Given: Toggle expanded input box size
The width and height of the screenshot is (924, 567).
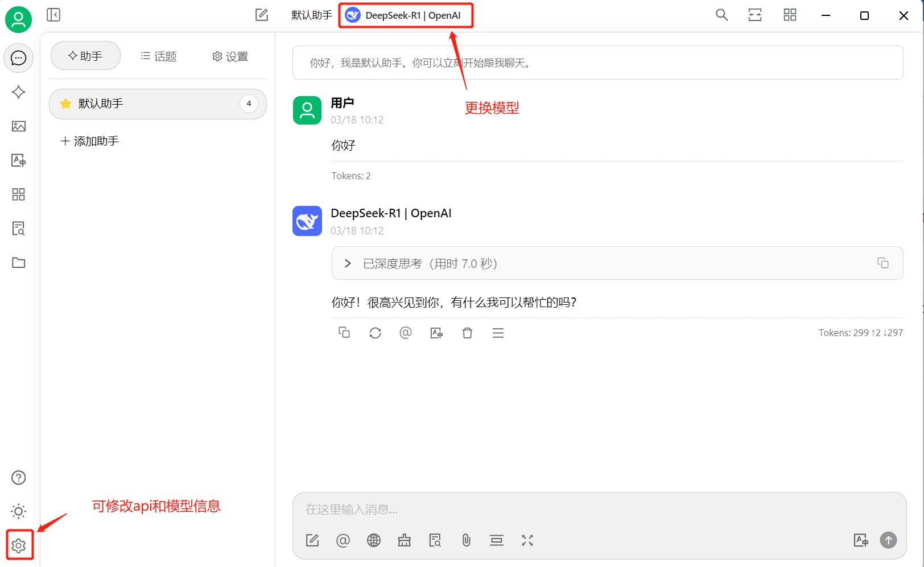Looking at the screenshot, I should (527, 540).
